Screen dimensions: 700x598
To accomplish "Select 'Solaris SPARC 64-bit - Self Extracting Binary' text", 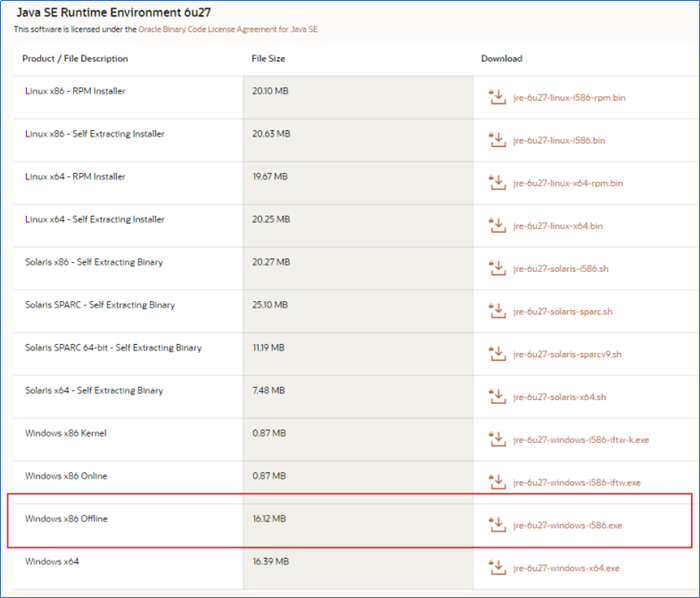I will click(113, 348).
